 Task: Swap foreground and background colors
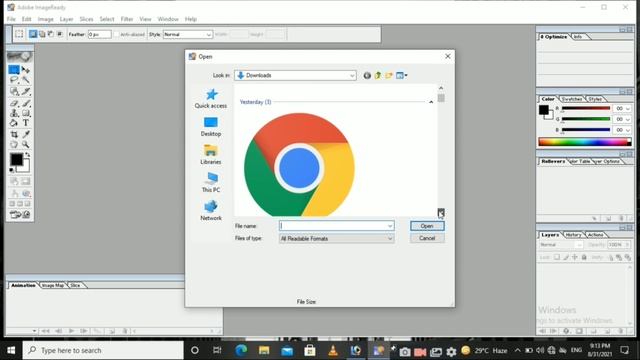click(x=27, y=155)
